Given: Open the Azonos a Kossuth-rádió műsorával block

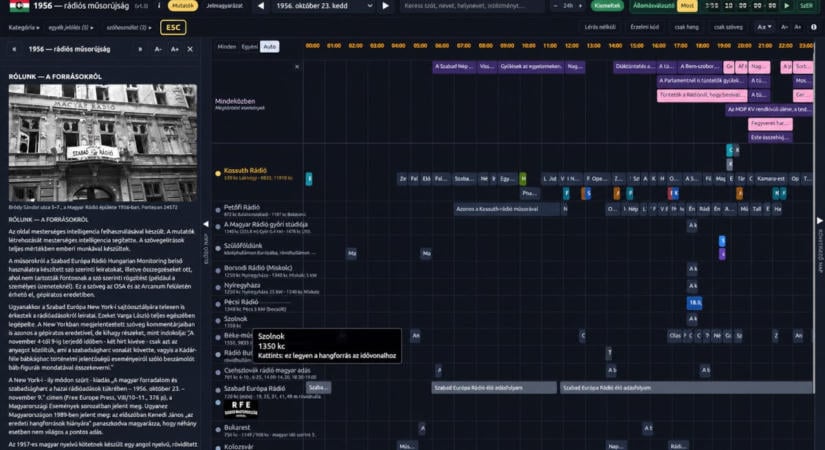Looking at the screenshot, I should point(507,209).
